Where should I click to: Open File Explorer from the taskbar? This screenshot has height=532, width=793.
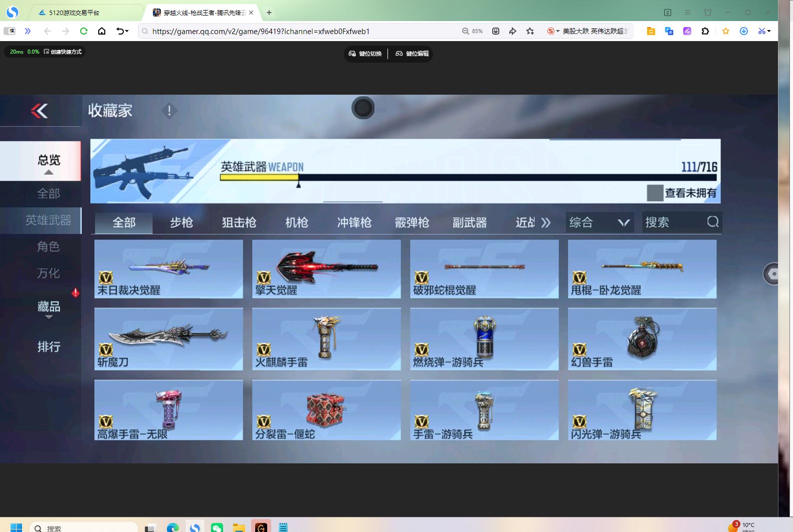pyautogui.click(x=239, y=527)
